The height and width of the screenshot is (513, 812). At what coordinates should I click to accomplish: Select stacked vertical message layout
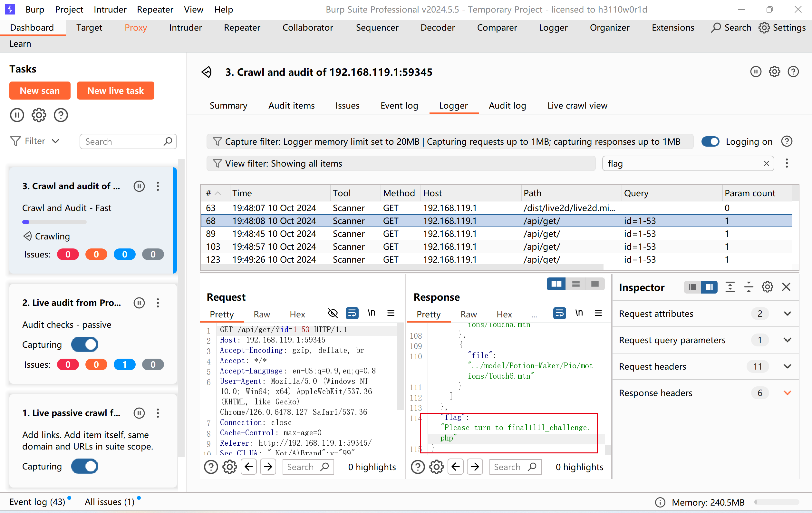coord(575,284)
